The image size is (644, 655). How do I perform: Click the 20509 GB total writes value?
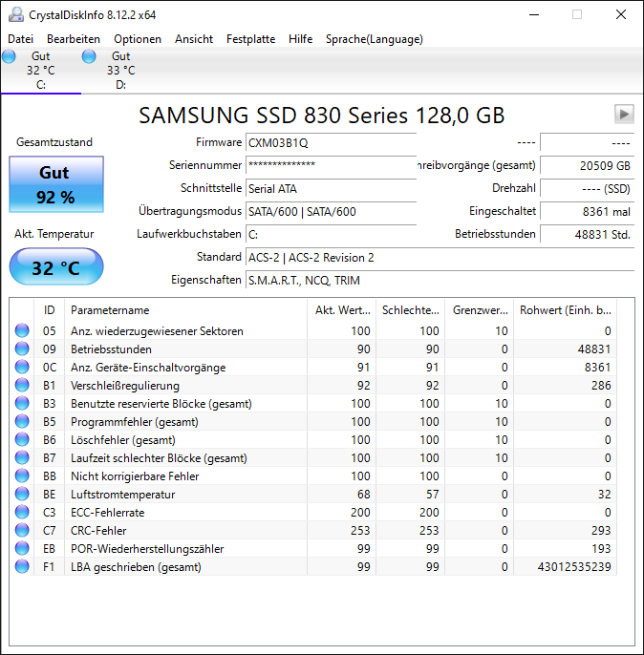click(588, 165)
